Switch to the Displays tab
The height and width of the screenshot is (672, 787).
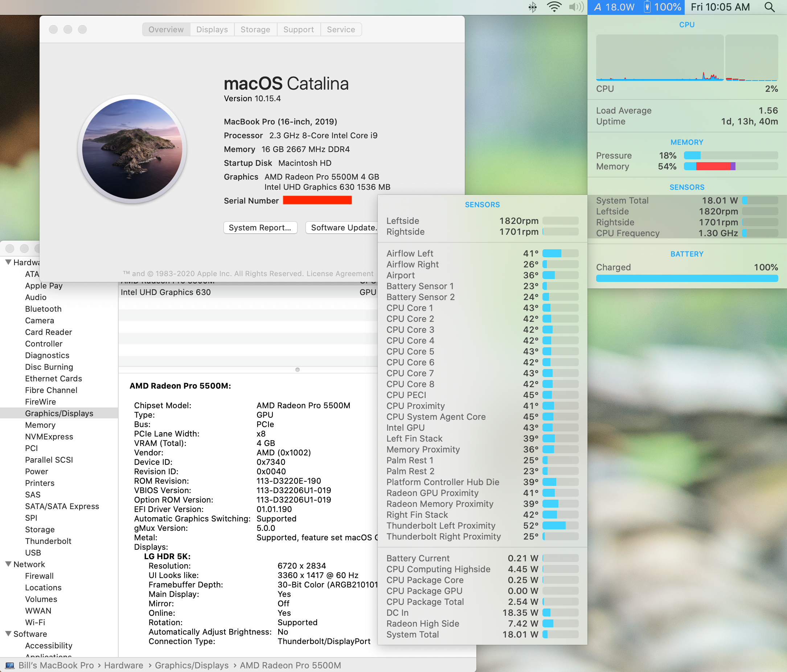(212, 29)
